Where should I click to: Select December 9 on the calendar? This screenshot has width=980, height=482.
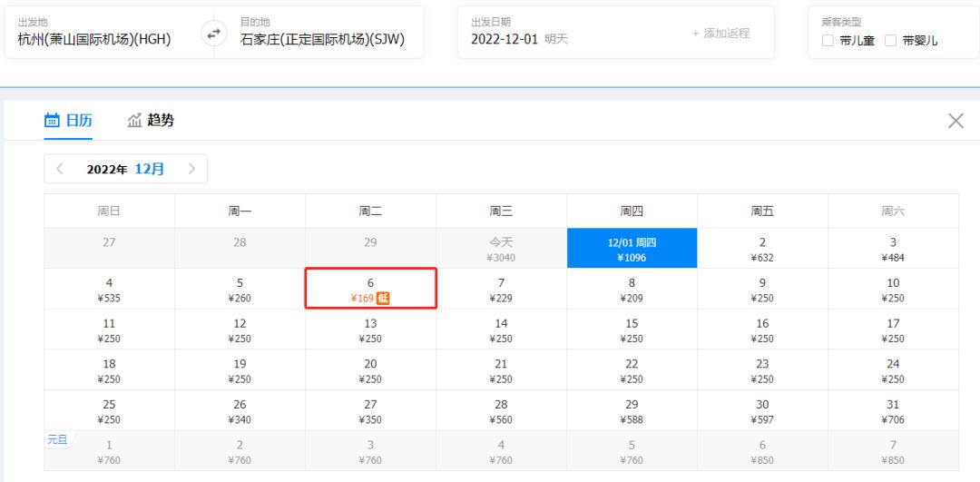[762, 288]
